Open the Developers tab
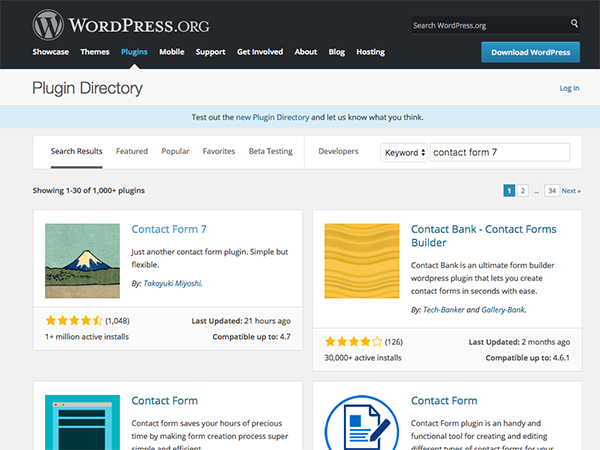The width and height of the screenshot is (600, 450). point(338,151)
